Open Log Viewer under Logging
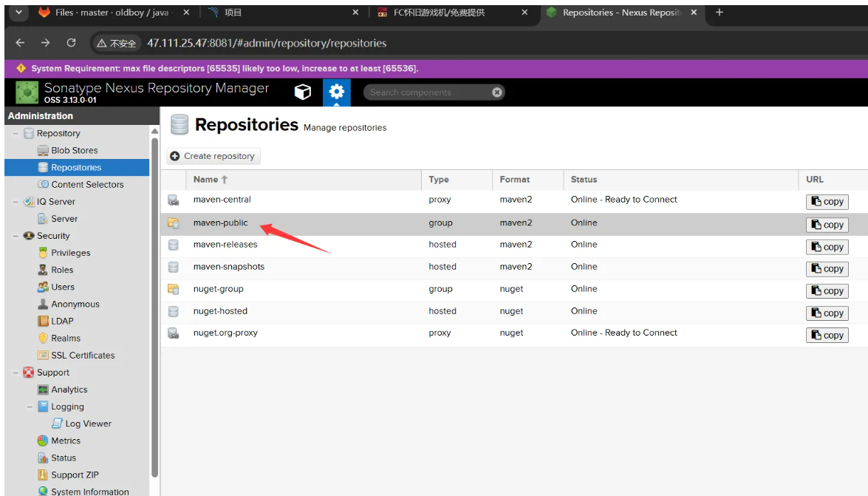868x496 pixels. coord(88,424)
